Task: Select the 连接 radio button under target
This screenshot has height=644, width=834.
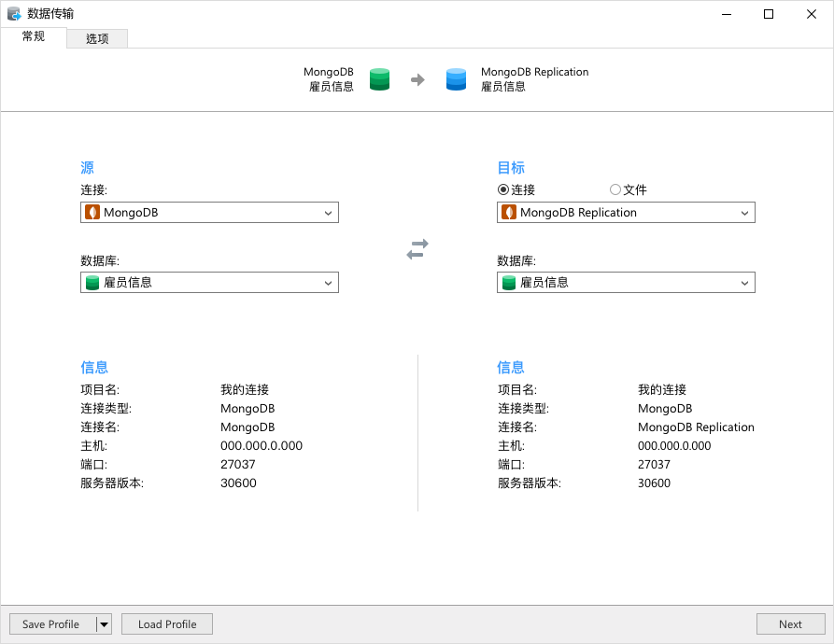Action: tap(503, 190)
